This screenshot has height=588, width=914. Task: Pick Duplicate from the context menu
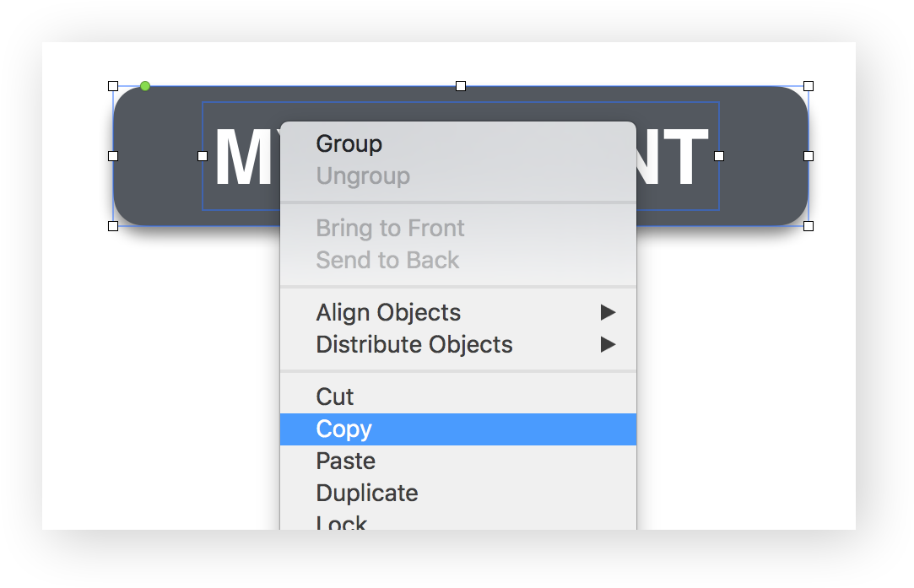[x=366, y=494]
